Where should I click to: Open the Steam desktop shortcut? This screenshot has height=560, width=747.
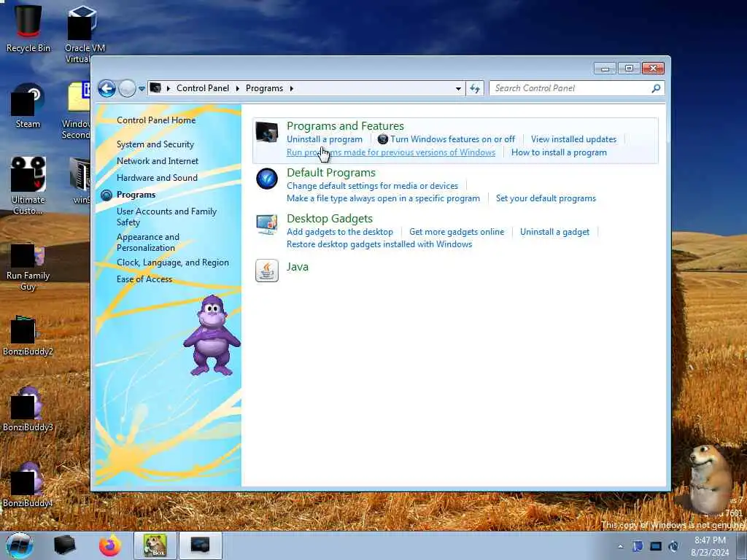28,106
